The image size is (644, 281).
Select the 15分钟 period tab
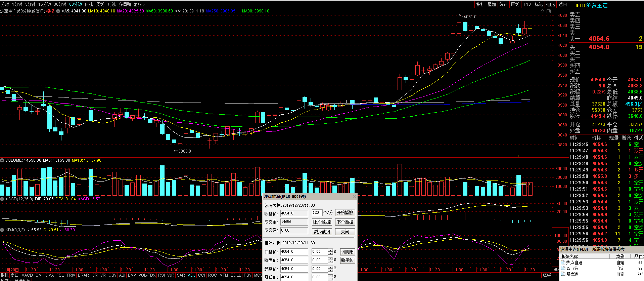click(x=44, y=4)
